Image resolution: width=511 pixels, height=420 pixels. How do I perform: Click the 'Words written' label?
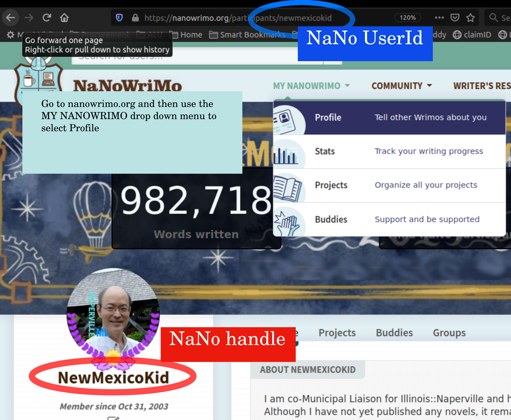[196, 234]
